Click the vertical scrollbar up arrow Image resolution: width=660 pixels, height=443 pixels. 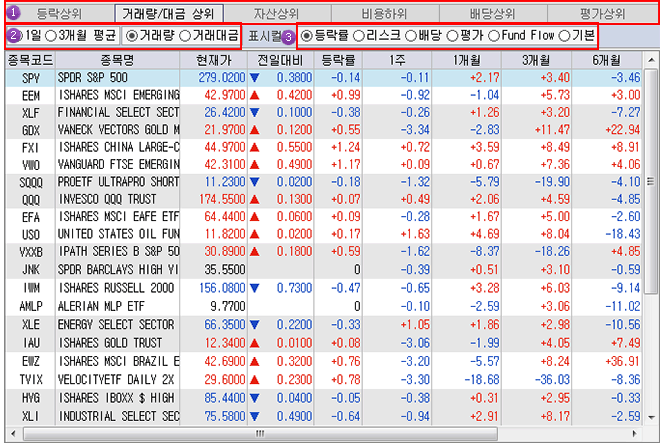tap(651, 61)
